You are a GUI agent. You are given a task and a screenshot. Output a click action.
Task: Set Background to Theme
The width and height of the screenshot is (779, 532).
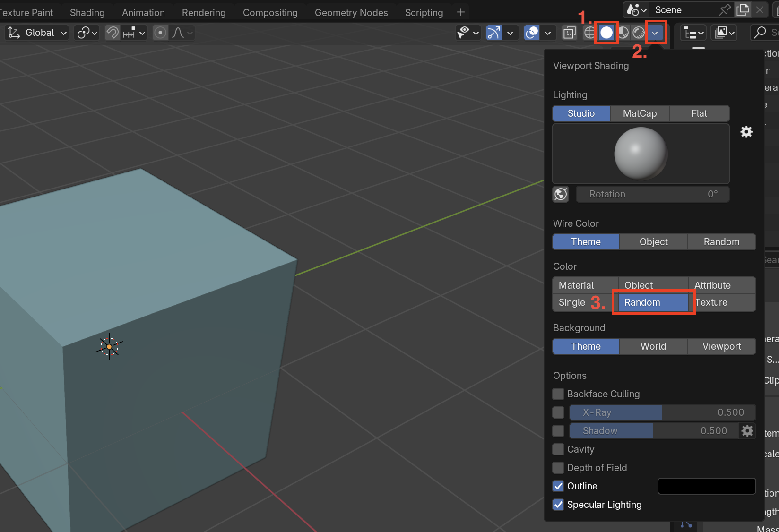tap(586, 346)
